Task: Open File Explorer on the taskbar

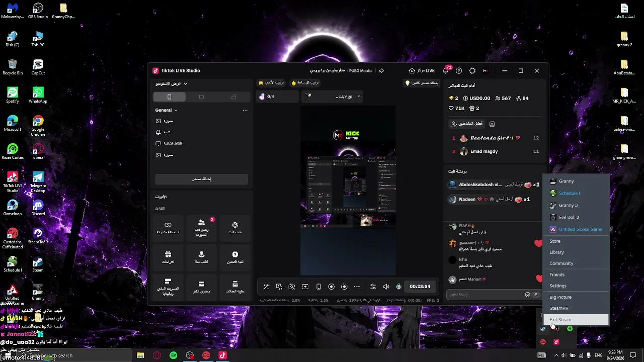Action: [x=140, y=355]
